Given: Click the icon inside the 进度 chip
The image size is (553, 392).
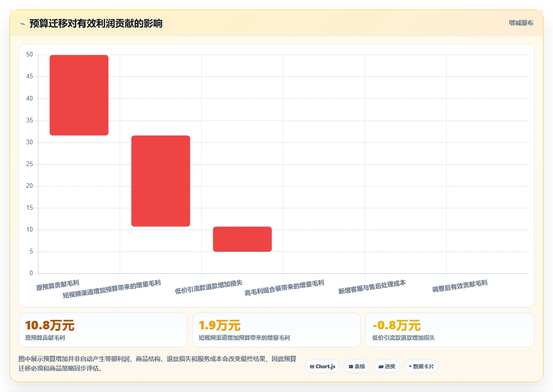Looking at the screenshot, I should click(x=381, y=367).
